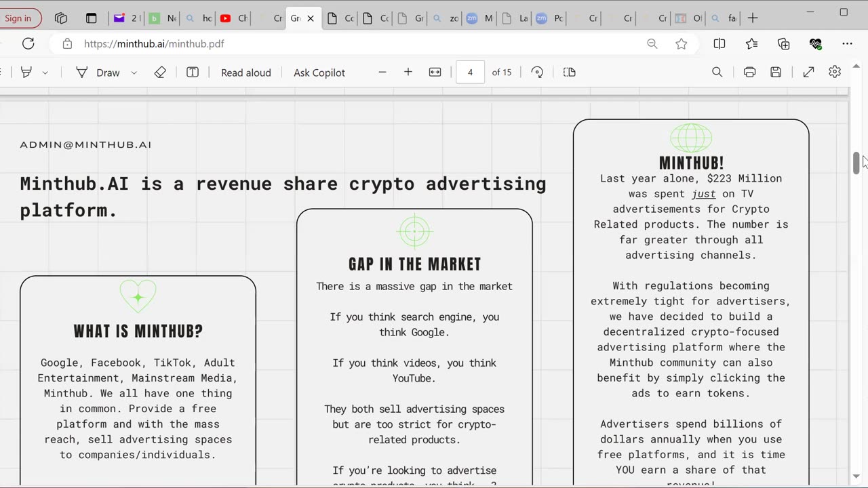
Task: Open the Favorites list icon
Action: click(x=751, y=43)
